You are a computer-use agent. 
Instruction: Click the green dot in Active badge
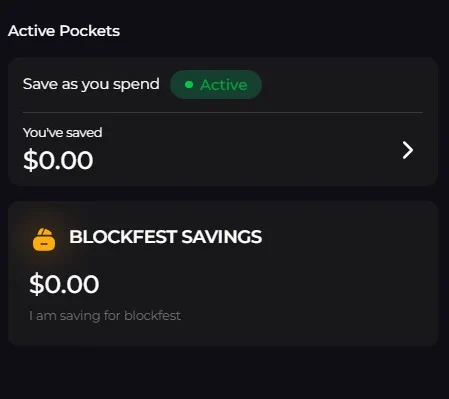point(189,85)
